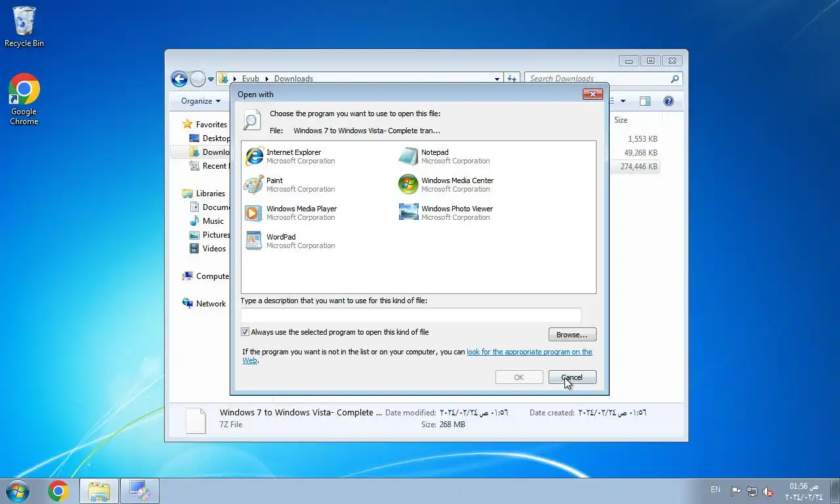The height and width of the screenshot is (504, 840).
Task: Minimize the Explorer window
Action: pos(629,61)
